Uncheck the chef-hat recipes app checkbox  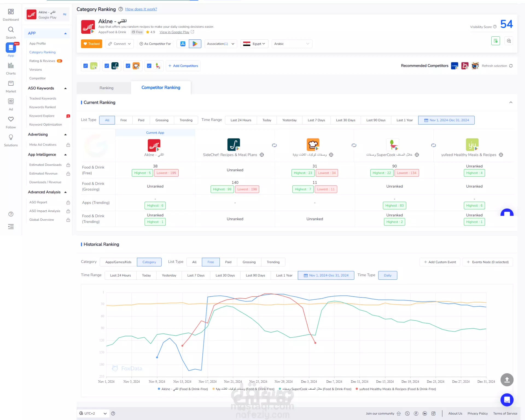click(128, 66)
